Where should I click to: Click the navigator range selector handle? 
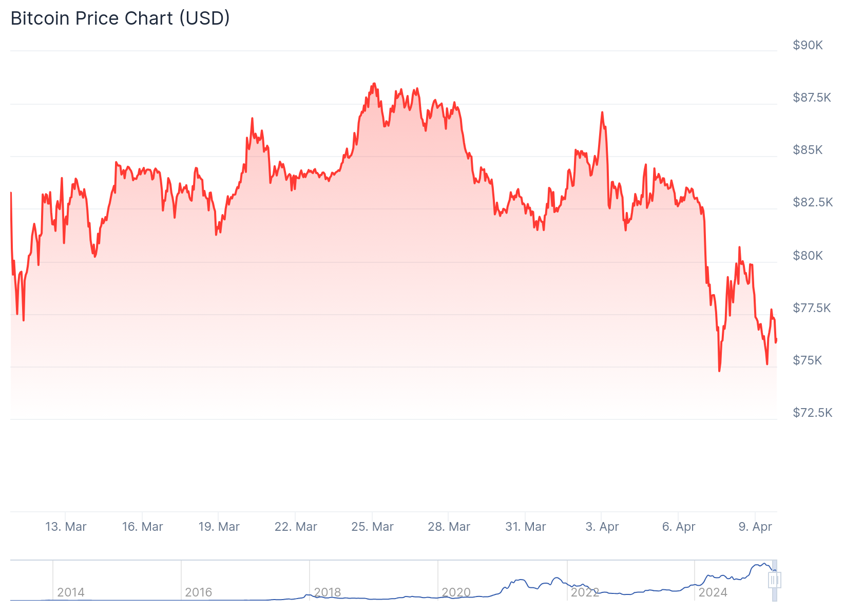[774, 580]
